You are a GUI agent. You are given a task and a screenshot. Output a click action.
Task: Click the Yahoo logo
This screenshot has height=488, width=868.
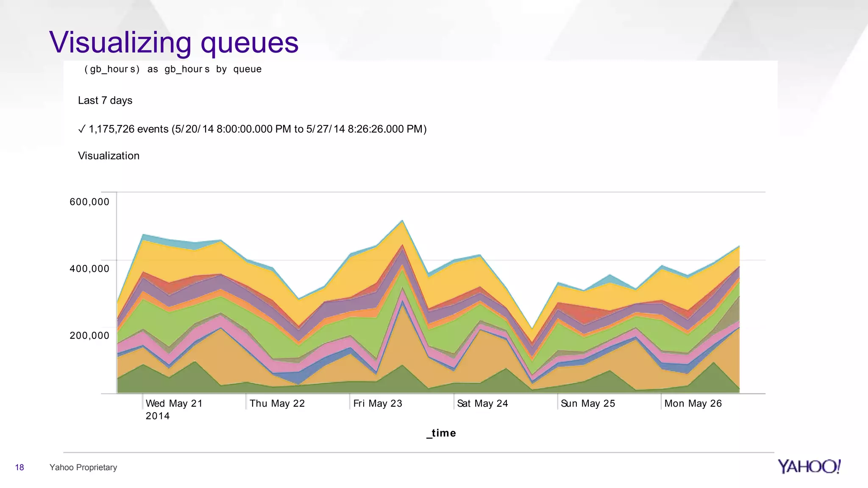809,466
